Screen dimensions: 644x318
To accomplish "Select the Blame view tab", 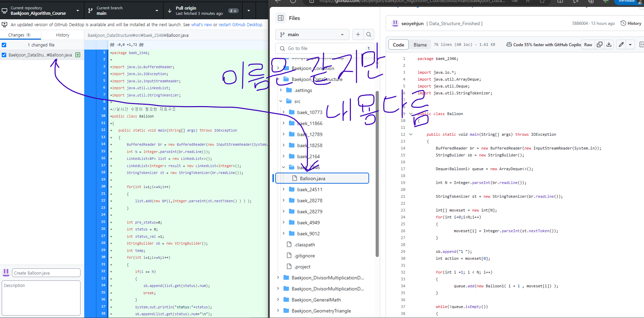I will pos(420,44).
